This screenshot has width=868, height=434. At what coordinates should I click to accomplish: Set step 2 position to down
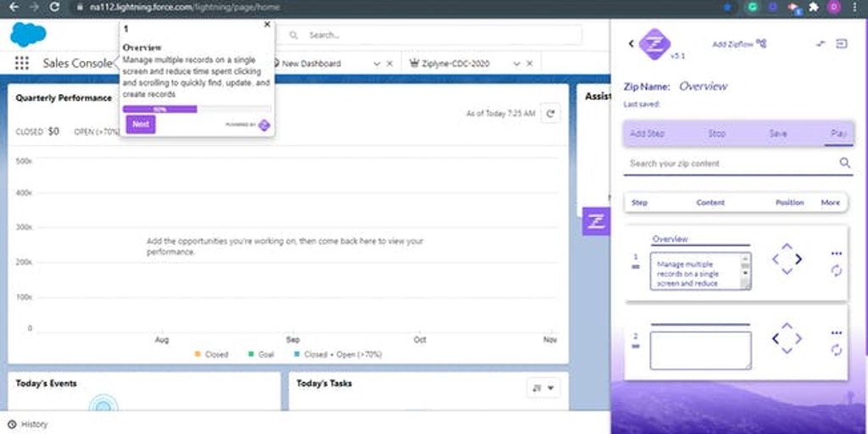[x=787, y=350]
